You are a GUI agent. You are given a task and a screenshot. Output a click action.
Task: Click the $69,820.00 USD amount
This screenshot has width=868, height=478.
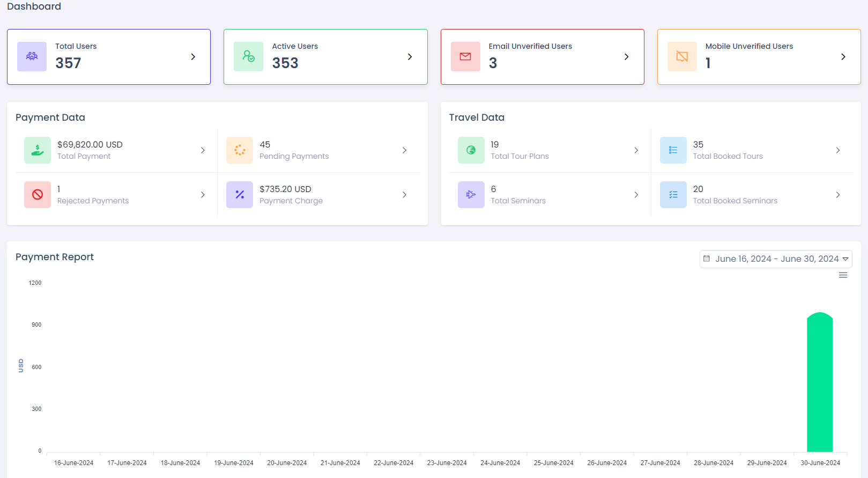[90, 144]
